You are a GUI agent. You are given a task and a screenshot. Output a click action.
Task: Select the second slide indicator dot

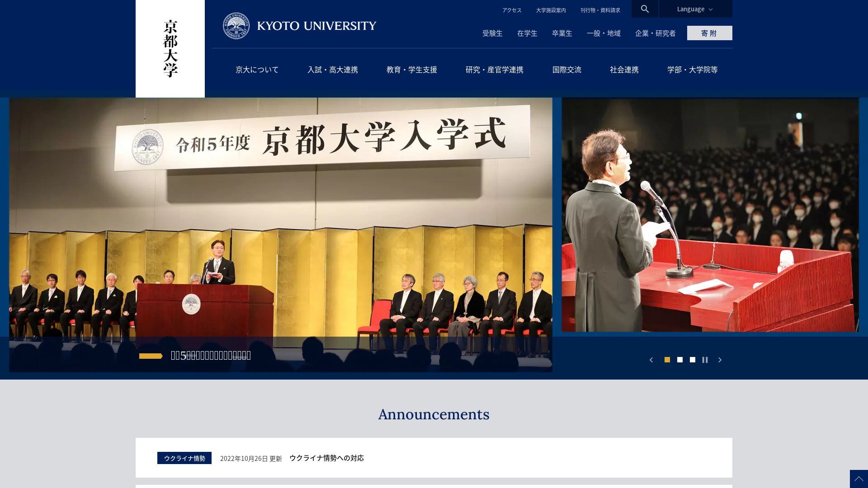[x=679, y=360]
